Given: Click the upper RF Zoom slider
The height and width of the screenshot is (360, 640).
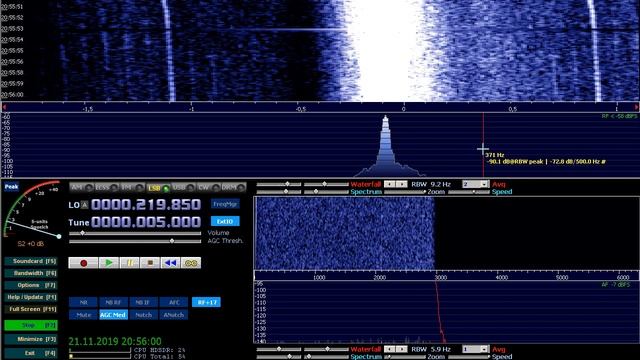Looking at the screenshot, I should click(405, 191).
